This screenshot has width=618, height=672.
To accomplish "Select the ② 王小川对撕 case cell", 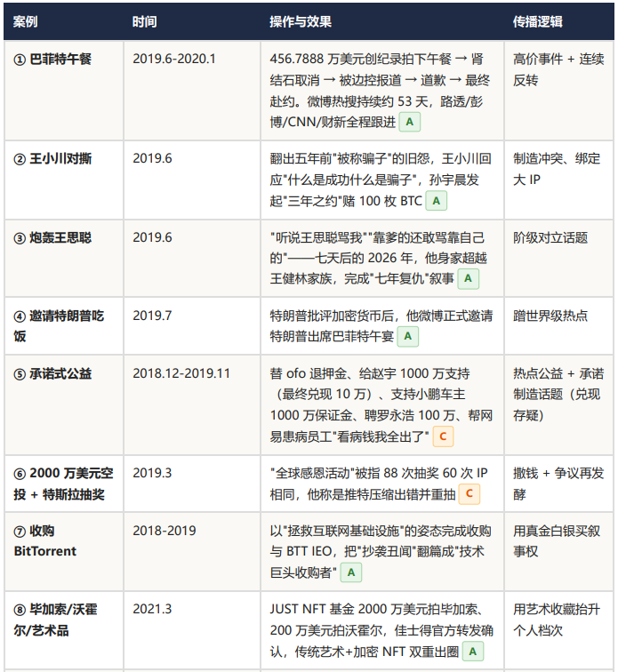I will click(64, 180).
